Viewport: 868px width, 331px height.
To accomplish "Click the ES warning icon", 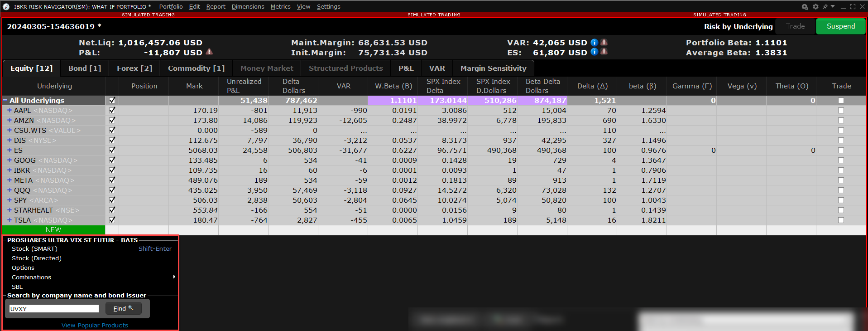I will 604,52.
